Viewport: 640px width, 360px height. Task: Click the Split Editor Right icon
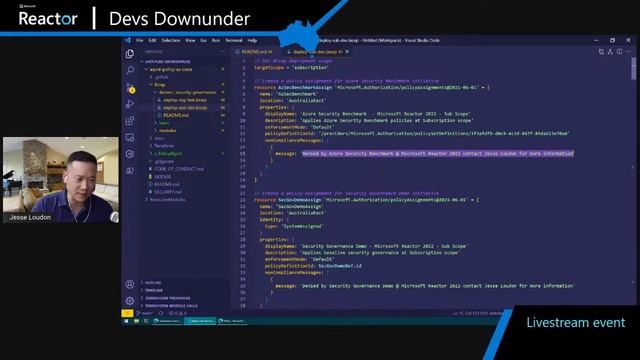pos(620,52)
